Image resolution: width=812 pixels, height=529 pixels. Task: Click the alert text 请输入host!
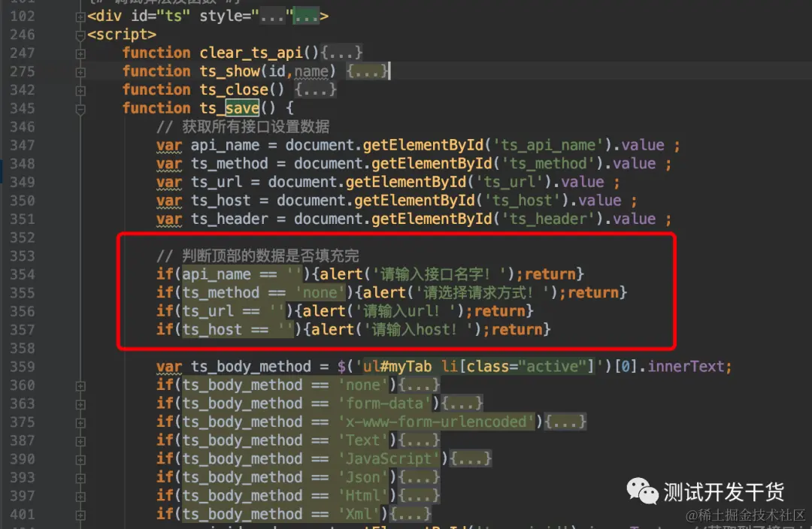[x=419, y=330]
